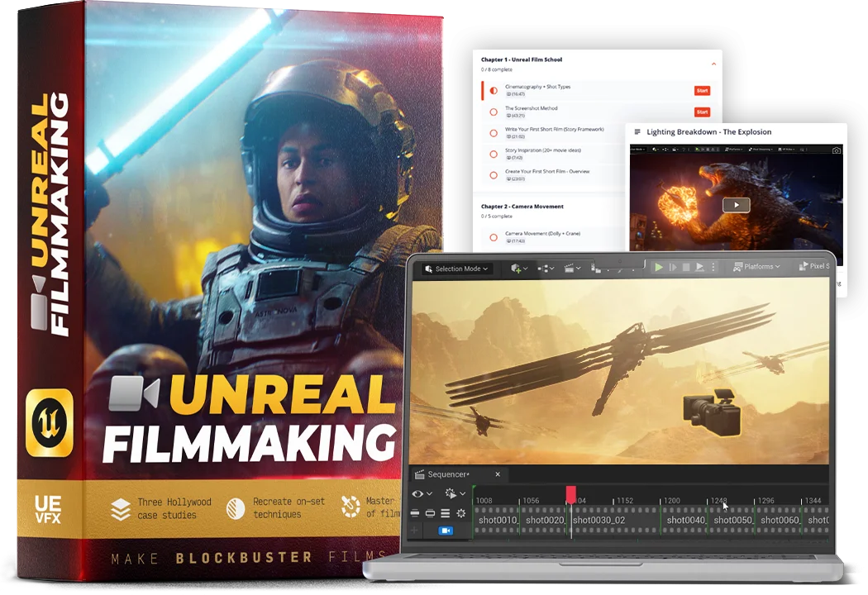
Task: Toggle completion circle for Cinematography + Shot Types
Action: tap(494, 90)
